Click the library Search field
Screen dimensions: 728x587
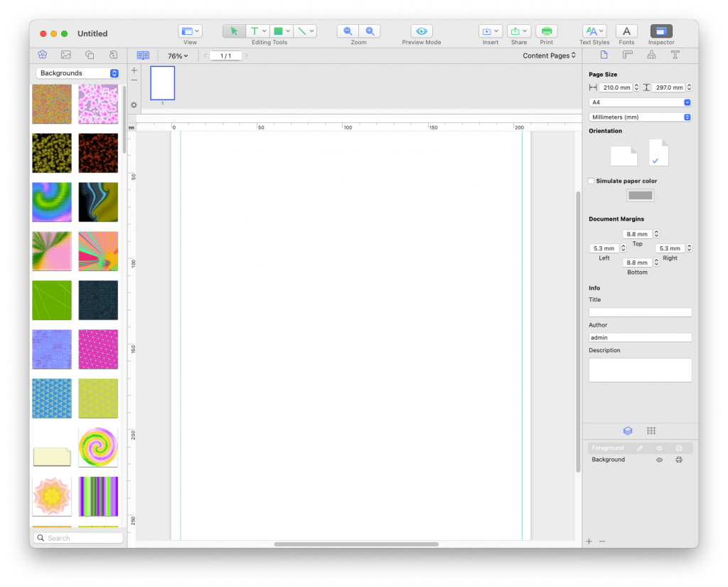click(x=78, y=538)
